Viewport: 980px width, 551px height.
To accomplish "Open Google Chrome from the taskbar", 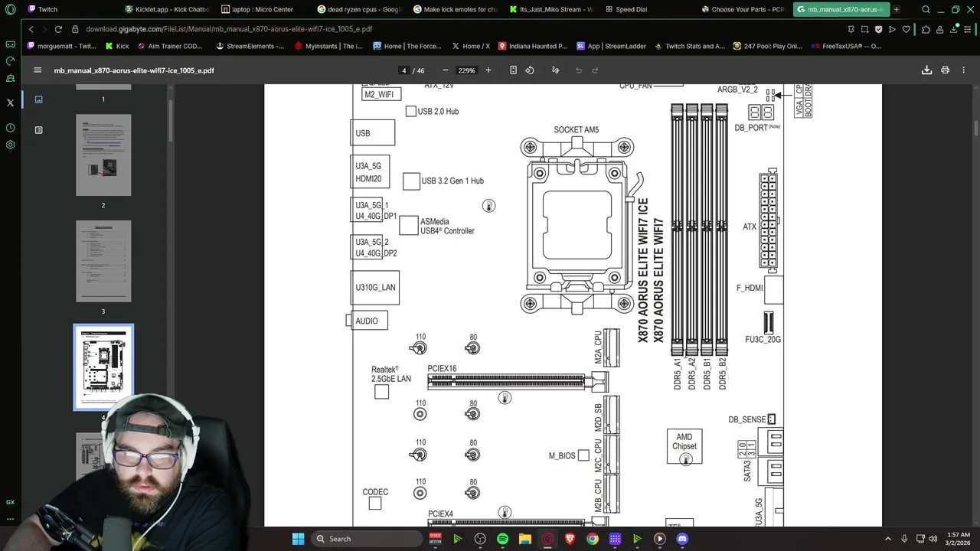I will 593,539.
